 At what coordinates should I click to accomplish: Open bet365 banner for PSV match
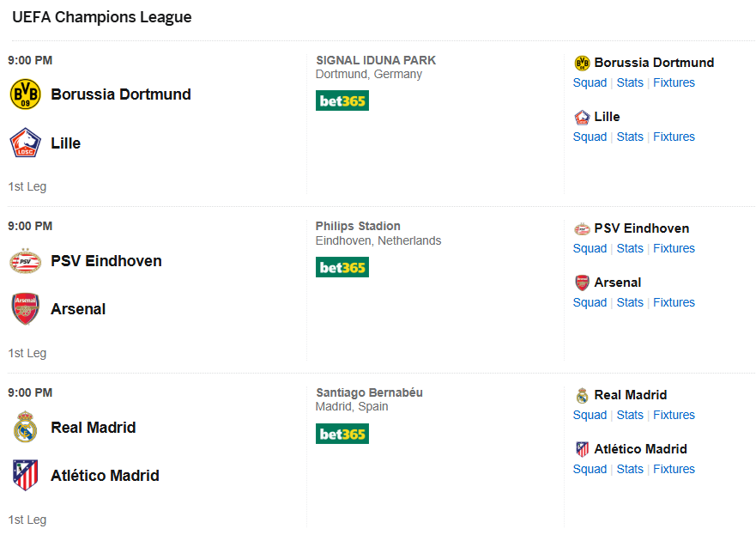(342, 267)
